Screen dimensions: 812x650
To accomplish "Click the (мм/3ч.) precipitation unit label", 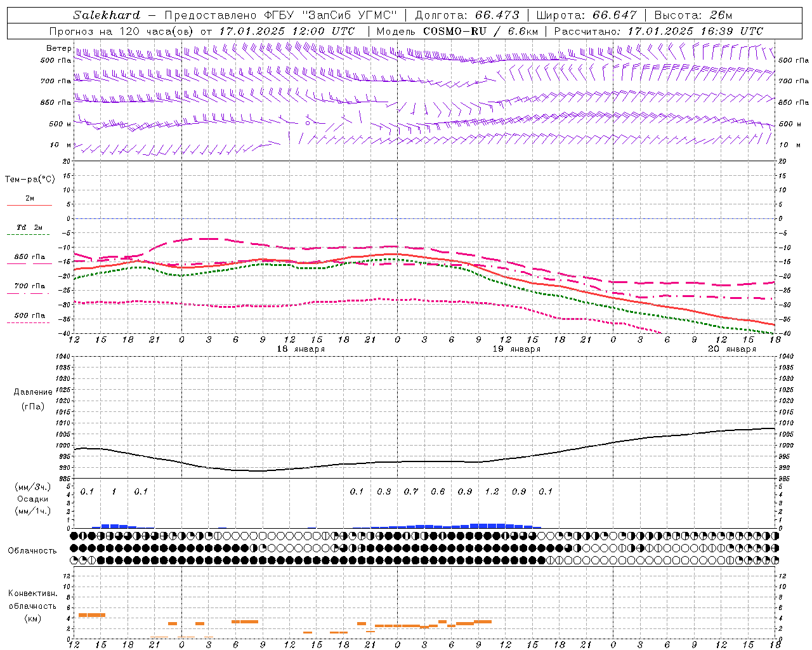I will [33, 487].
